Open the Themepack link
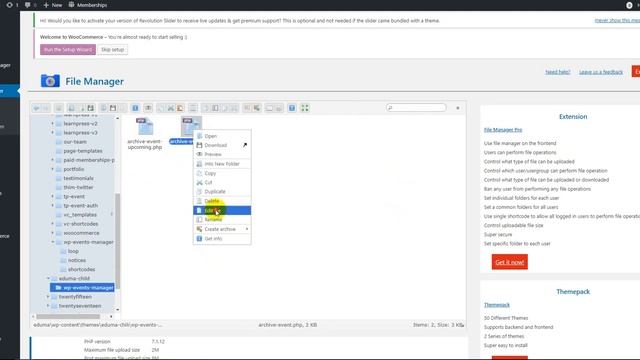Screen dimensions: 640x360 point(497,305)
